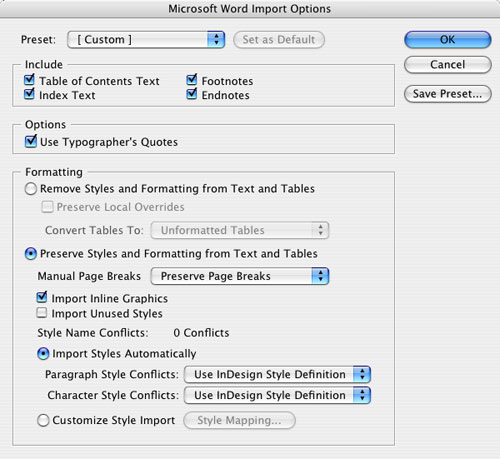The width and height of the screenshot is (500, 459).
Task: Select Remove Styles and Formatting radio button
Action: pyautogui.click(x=31, y=189)
